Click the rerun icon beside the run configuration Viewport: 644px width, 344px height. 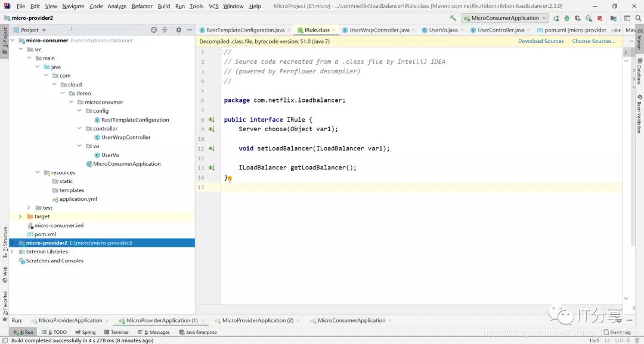pos(556,18)
